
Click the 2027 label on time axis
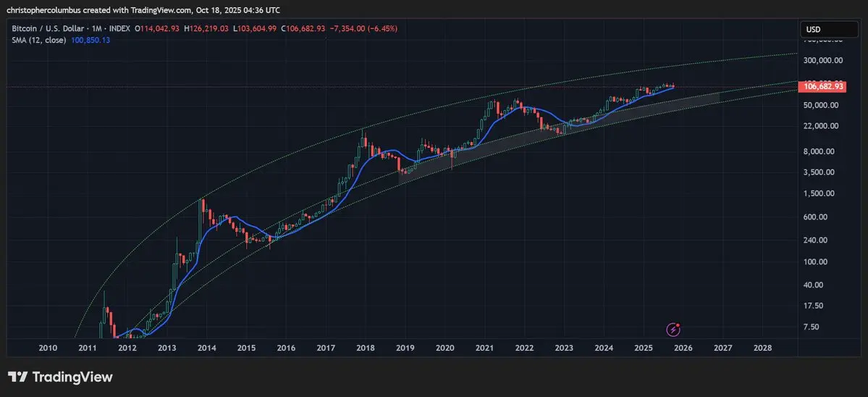723,348
